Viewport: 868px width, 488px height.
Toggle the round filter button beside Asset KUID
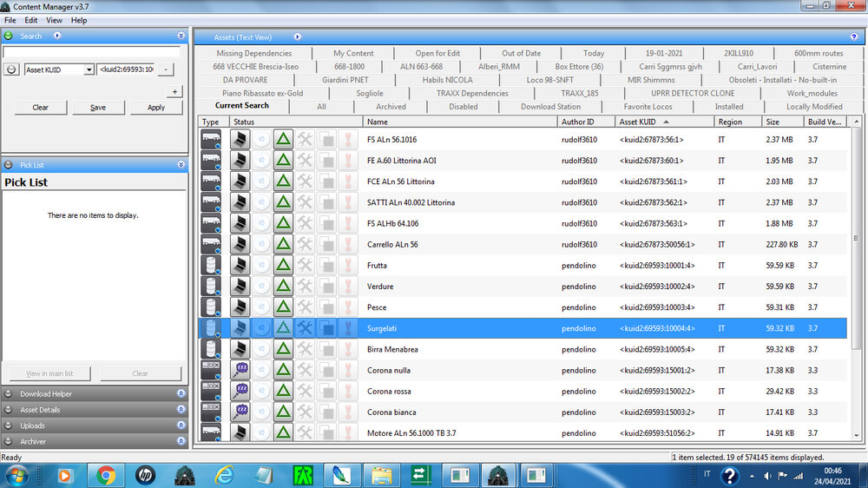pos(11,69)
